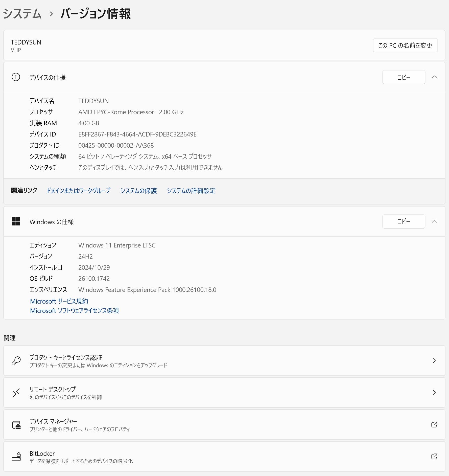Open the BitLocker row title
Image resolution: width=449 pixels, height=476 pixels.
point(42,454)
